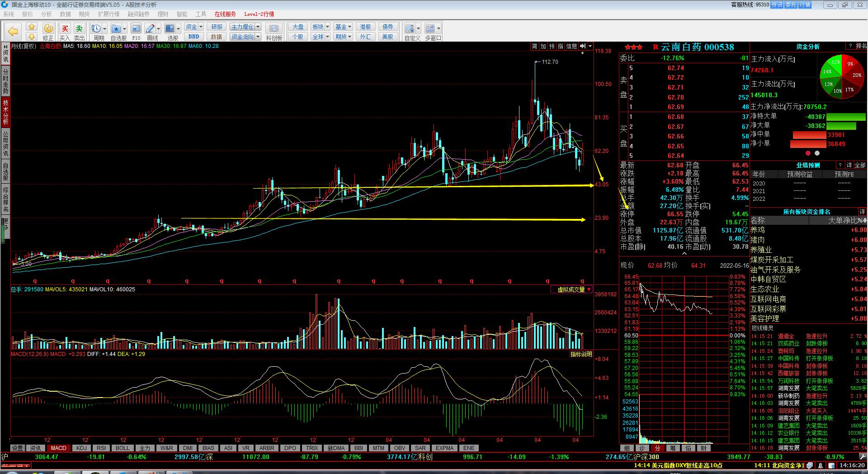Open the 扩展行情 menu
The height and width of the screenshot is (474, 868).
coord(109,14)
